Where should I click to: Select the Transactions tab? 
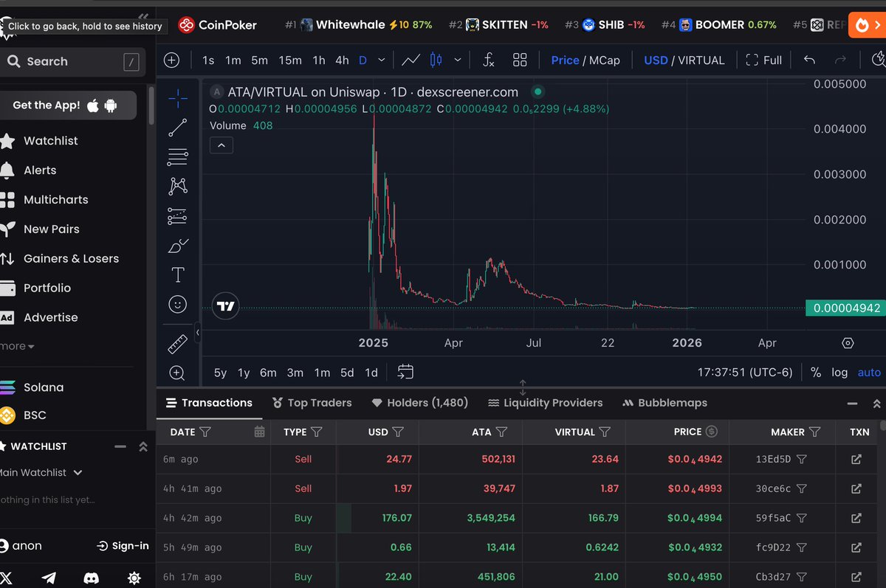pos(209,403)
